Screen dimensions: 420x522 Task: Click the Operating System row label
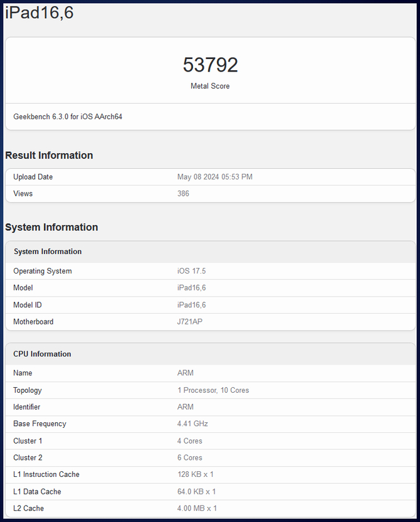tap(43, 271)
